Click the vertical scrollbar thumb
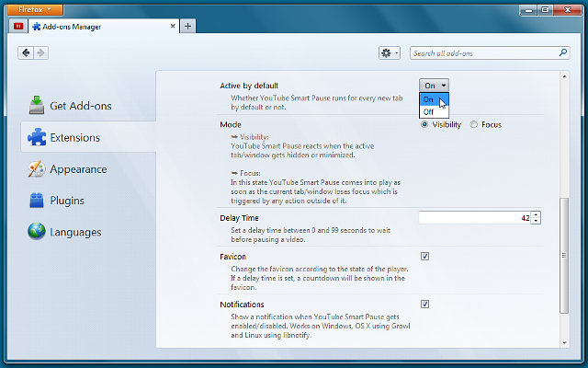This screenshot has width=588, height=368. 564,256
